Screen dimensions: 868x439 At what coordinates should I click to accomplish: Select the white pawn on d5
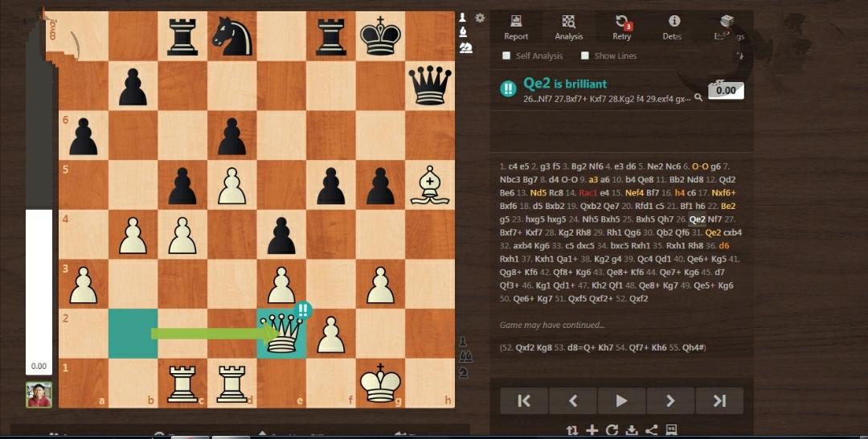pyautogui.click(x=232, y=185)
